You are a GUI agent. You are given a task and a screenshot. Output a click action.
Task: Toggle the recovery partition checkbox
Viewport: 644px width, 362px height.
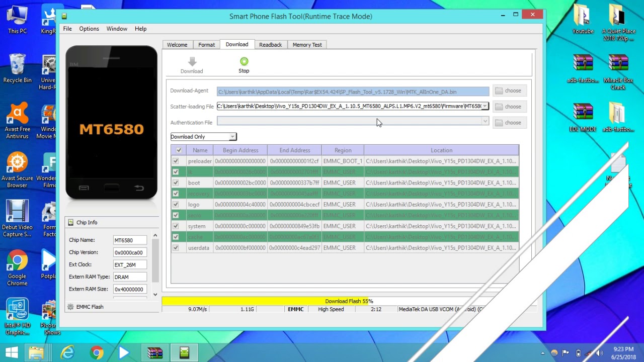176,194
